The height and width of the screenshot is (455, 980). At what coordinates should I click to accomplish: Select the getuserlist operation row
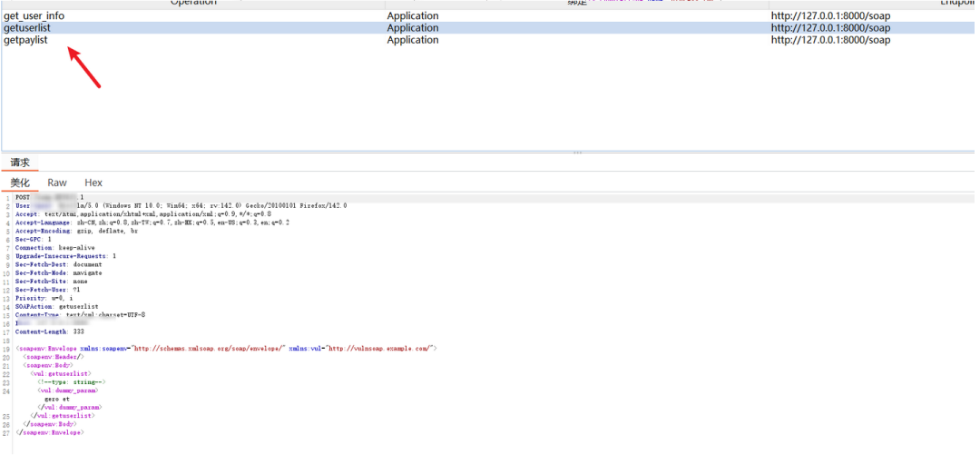27,28
